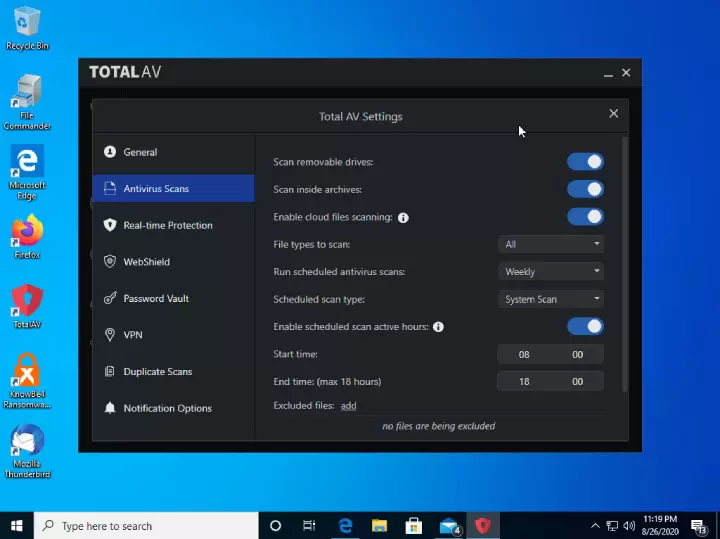Click Start time hour field 08
The image size is (720, 539).
tap(524, 354)
